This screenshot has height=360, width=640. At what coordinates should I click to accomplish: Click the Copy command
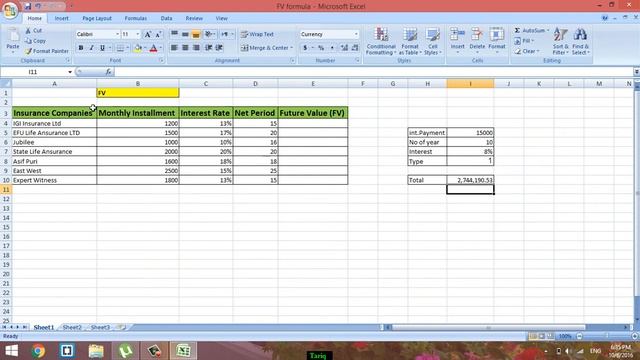pyautogui.click(x=35, y=41)
